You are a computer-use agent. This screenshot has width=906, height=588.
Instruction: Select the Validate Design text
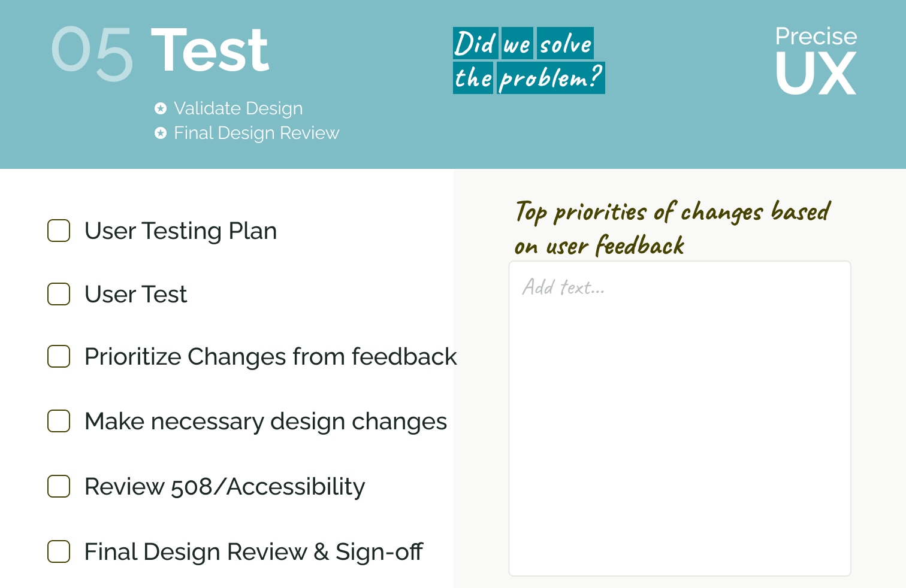(238, 108)
